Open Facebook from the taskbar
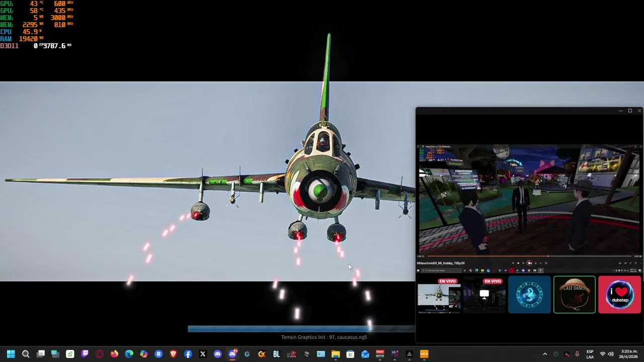The height and width of the screenshot is (362, 644). [x=188, y=354]
